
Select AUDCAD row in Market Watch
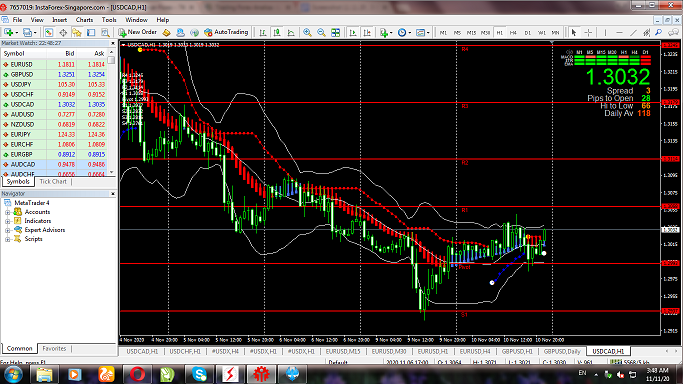[54, 165]
